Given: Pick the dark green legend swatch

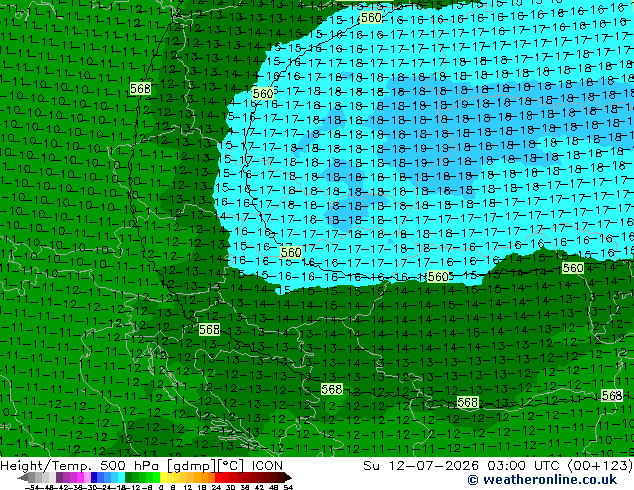Looking at the screenshot, I should click(129, 477).
